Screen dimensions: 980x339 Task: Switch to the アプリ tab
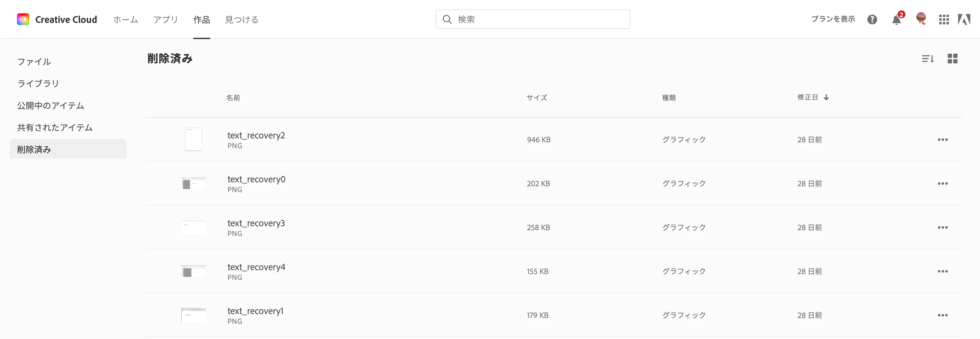(x=166, y=20)
